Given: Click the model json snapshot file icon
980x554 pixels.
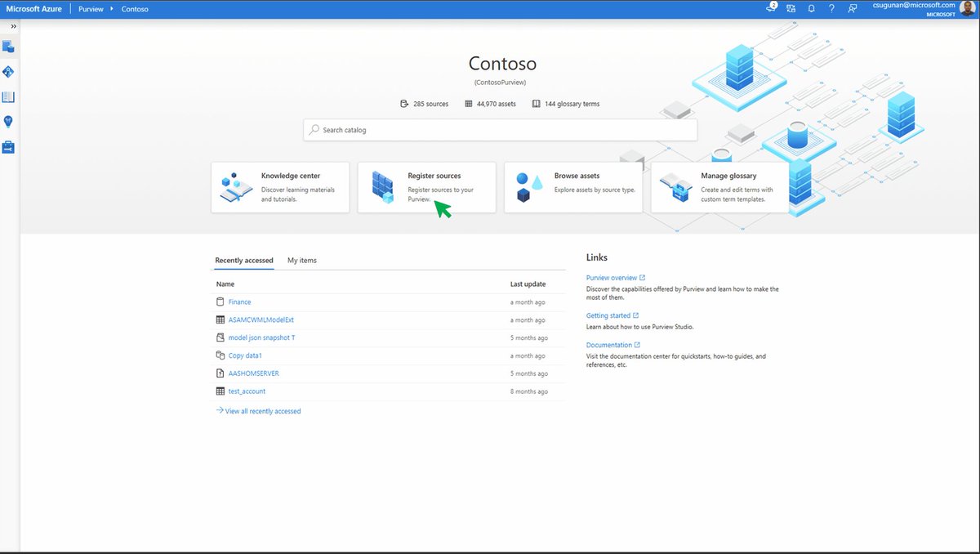Looking at the screenshot, I should (220, 338).
